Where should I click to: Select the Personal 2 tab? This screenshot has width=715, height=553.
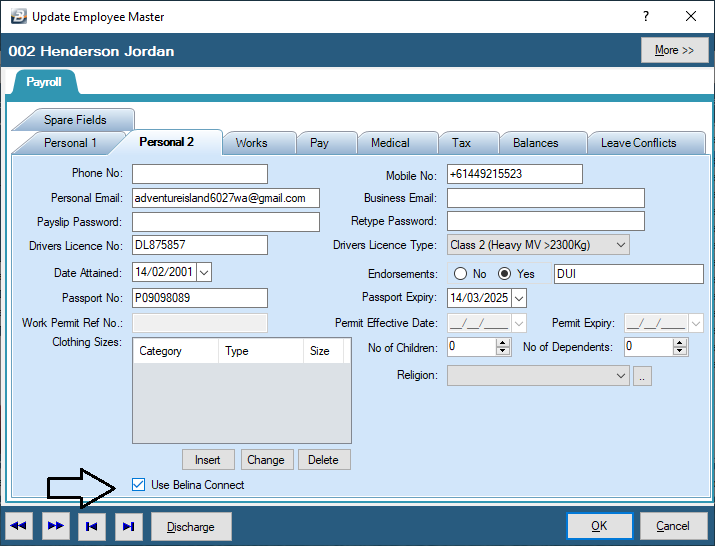pyautogui.click(x=166, y=142)
